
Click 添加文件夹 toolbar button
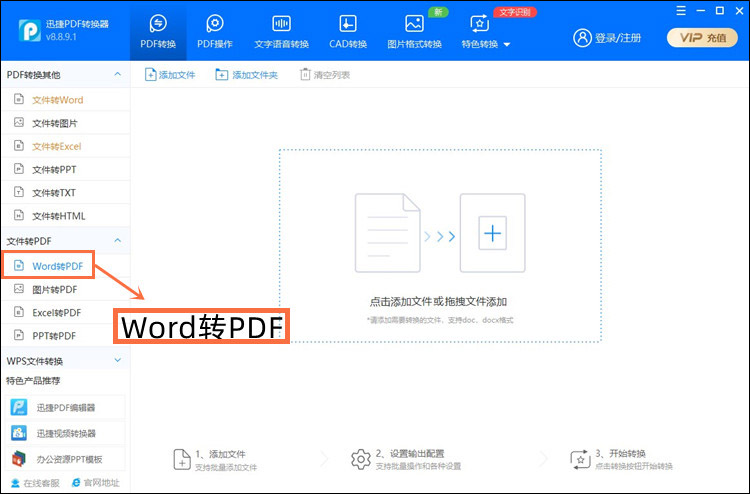pos(246,75)
